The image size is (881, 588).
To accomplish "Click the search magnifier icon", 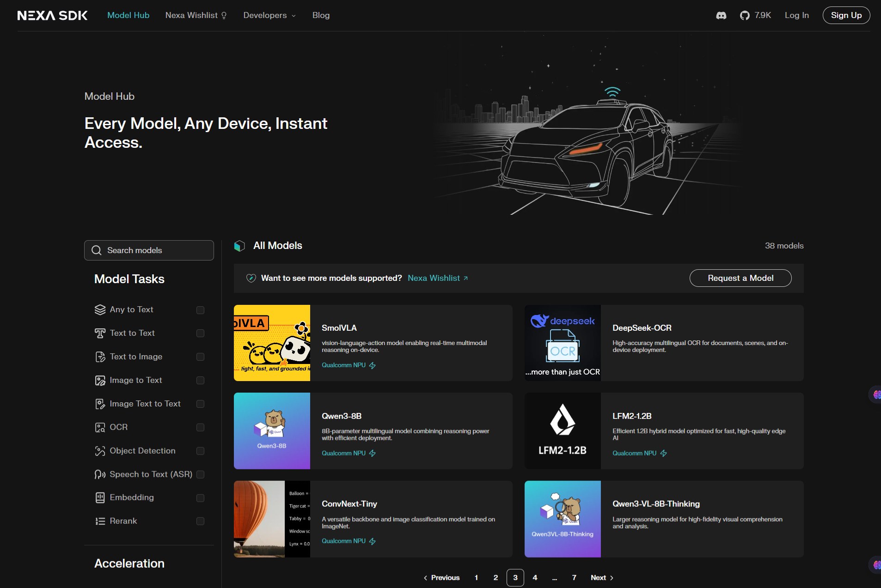I will click(x=97, y=250).
